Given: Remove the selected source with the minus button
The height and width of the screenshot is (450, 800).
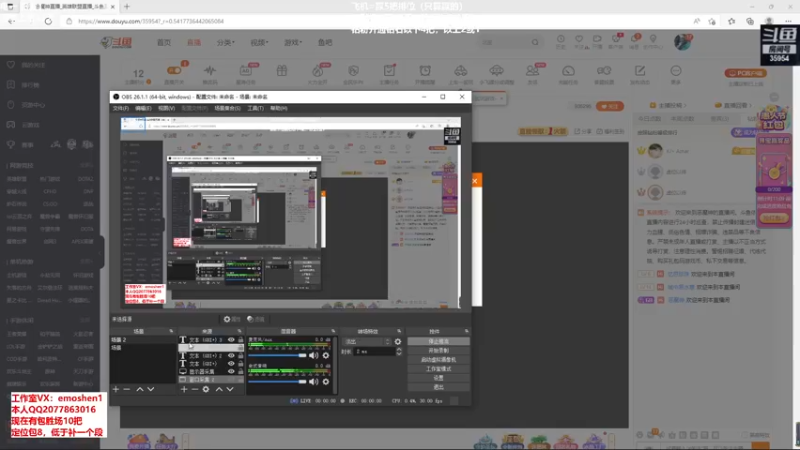Looking at the screenshot, I should [x=195, y=389].
